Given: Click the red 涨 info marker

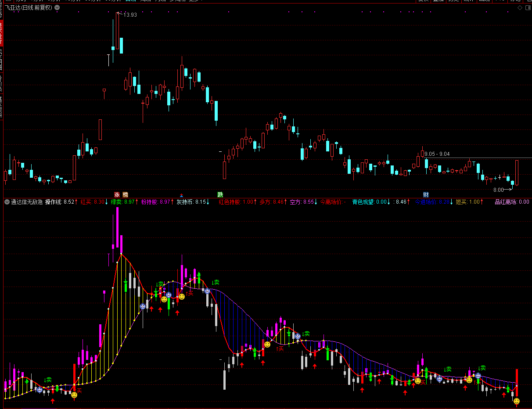Looking at the screenshot, I should pyautogui.click(x=117, y=194).
